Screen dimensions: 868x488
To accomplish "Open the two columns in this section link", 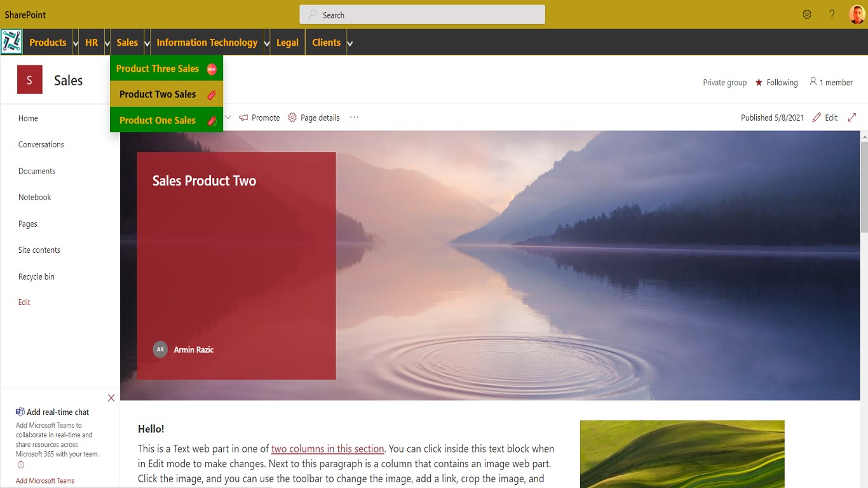I will click(328, 449).
